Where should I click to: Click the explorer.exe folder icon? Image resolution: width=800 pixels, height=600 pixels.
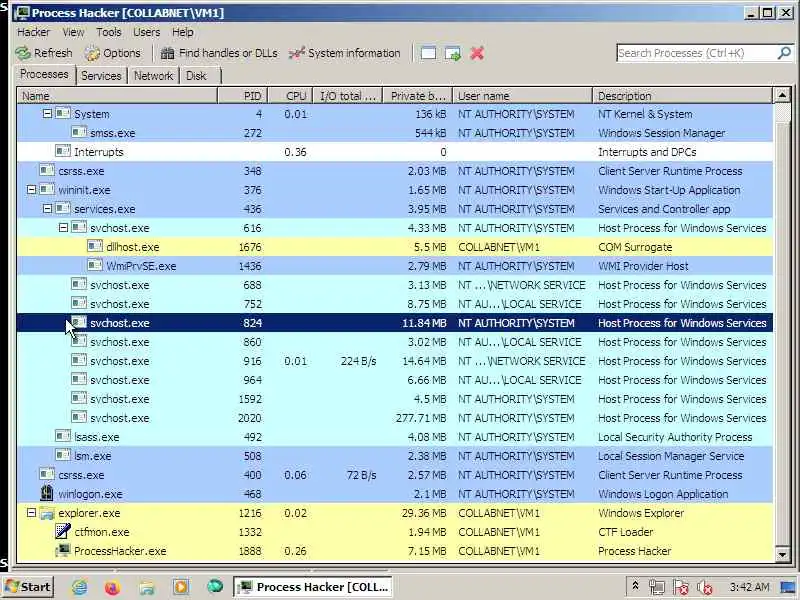point(47,513)
